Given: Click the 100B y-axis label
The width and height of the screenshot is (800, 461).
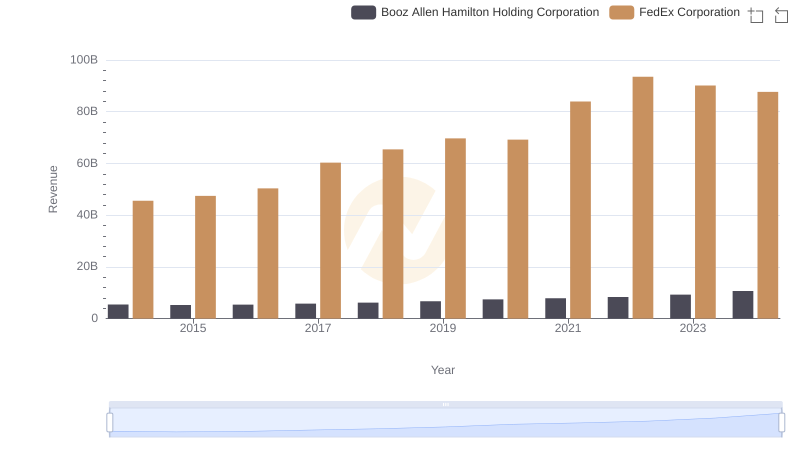Looking at the screenshot, I should coord(84,60).
